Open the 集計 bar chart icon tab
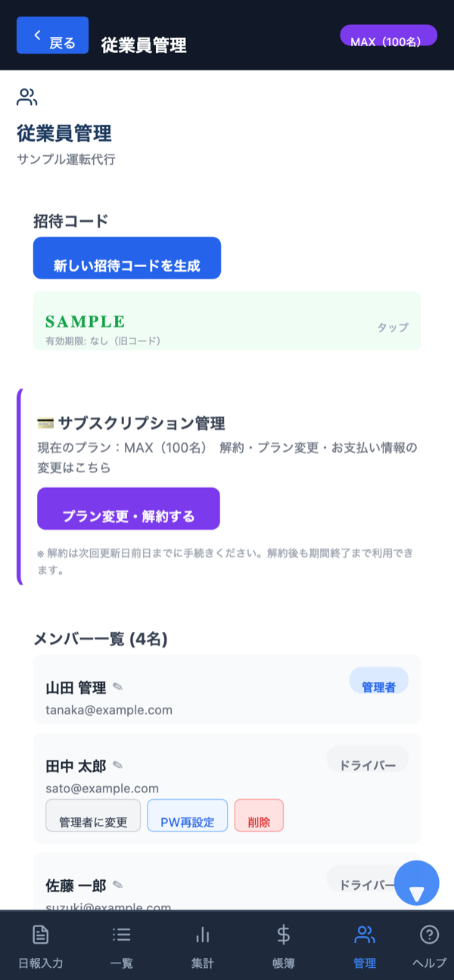This screenshot has width=454, height=980. point(202,945)
